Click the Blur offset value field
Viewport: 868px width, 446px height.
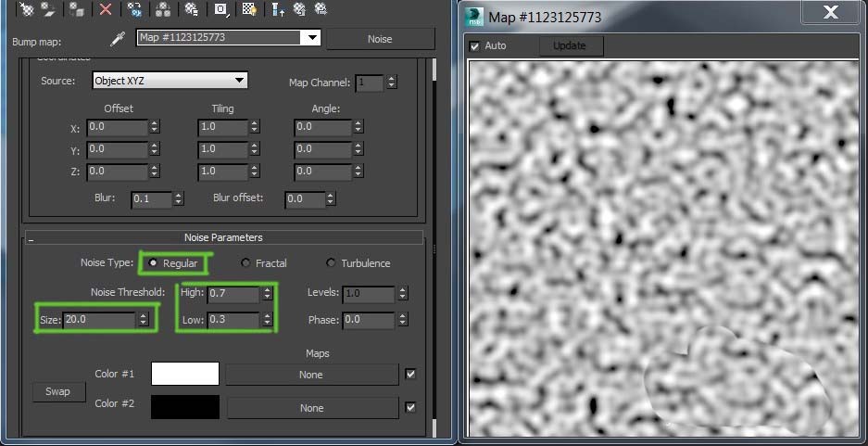click(305, 199)
